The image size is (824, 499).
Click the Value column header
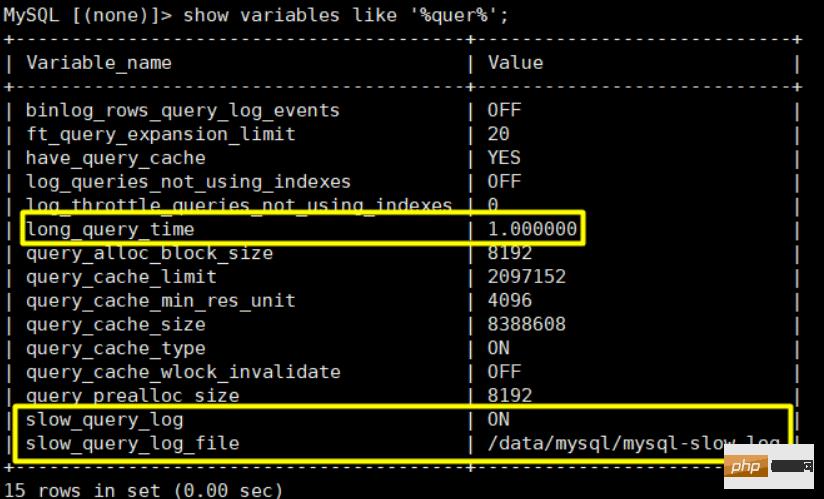coord(515,62)
